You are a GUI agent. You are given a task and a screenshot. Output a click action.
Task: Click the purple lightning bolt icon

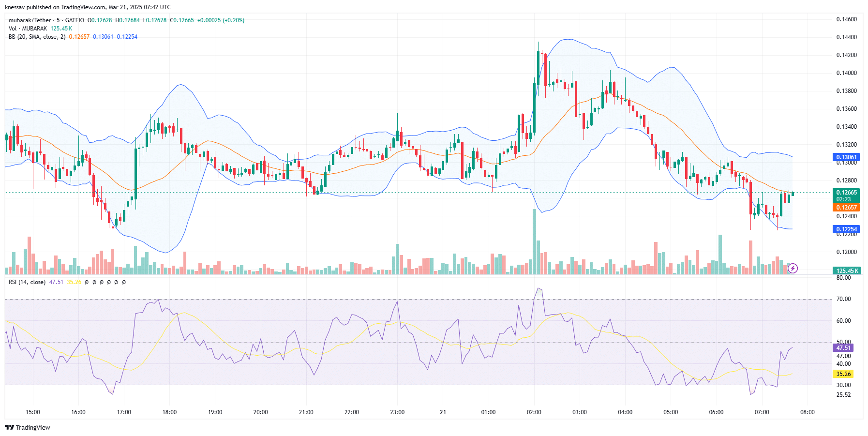(x=793, y=268)
